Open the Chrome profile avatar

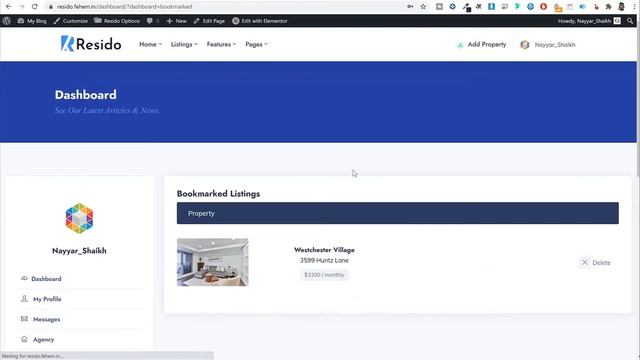coord(621,7)
